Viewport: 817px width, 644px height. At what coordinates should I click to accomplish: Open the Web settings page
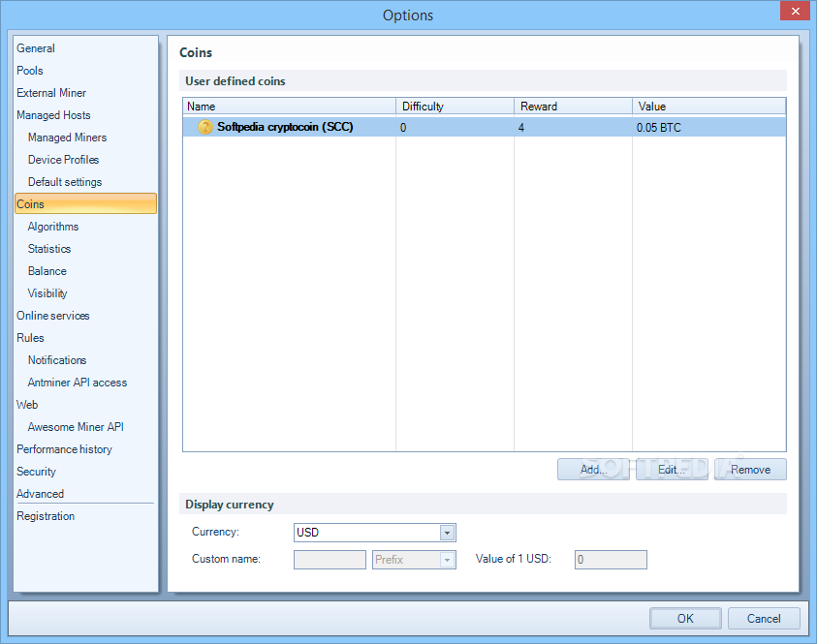click(27, 405)
